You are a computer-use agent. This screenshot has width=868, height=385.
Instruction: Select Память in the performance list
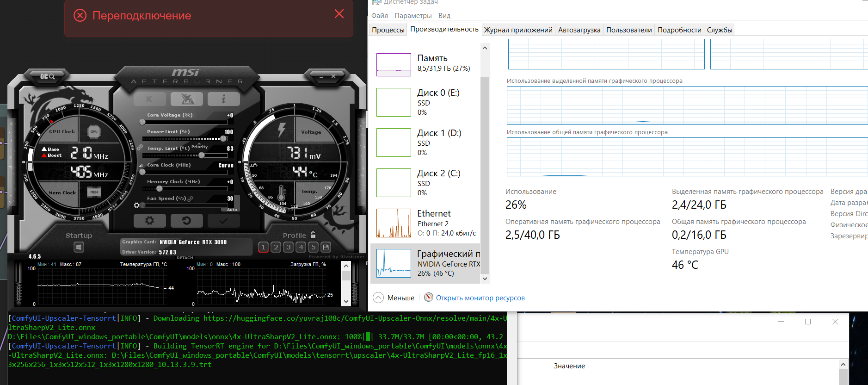tap(425, 64)
